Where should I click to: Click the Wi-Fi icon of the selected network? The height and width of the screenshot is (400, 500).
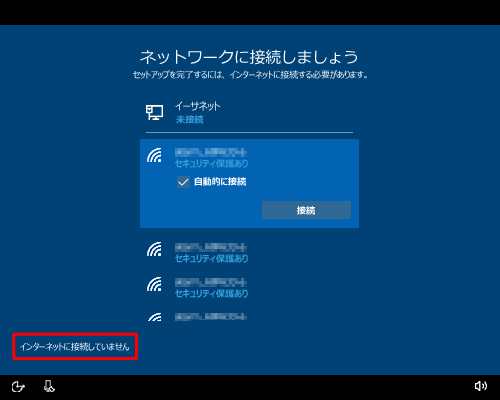[154, 155]
